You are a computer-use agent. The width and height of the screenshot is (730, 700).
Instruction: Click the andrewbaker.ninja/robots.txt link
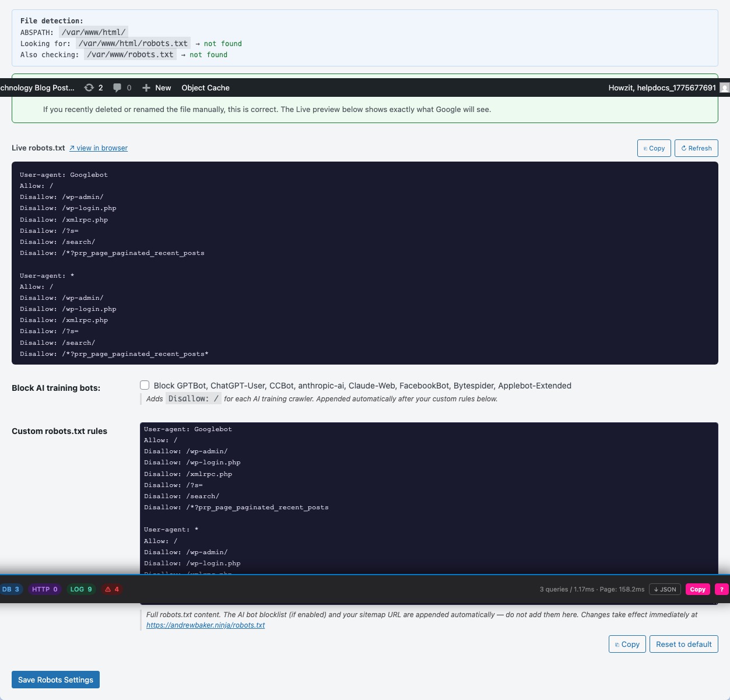206,625
